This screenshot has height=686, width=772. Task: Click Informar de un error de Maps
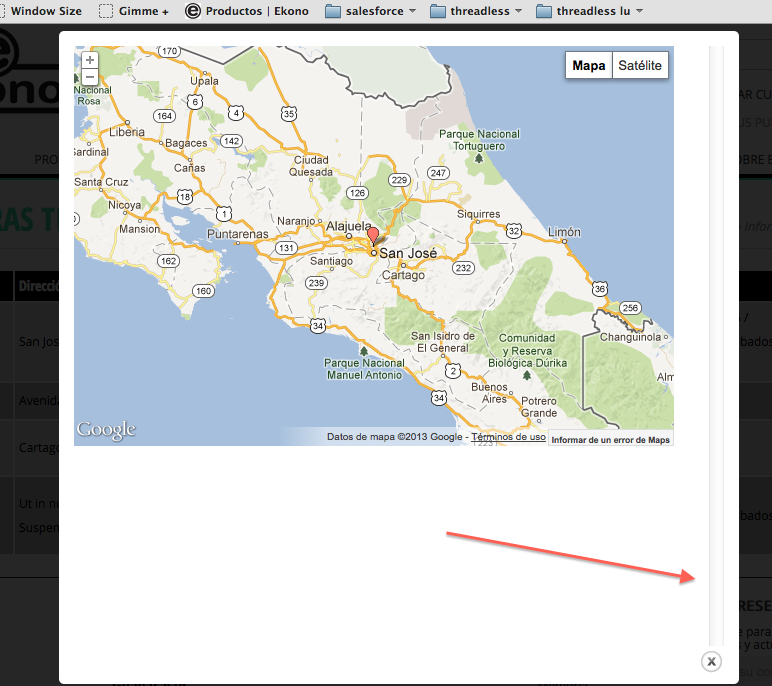(610, 440)
